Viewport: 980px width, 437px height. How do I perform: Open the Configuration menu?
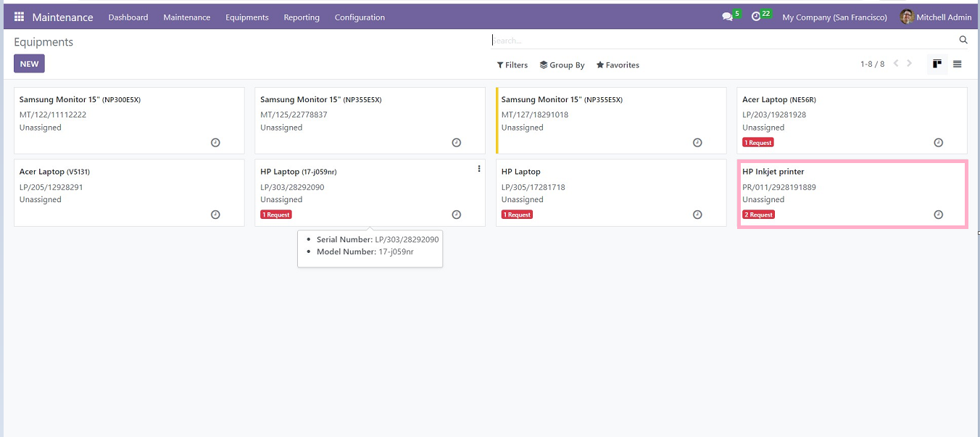tap(360, 17)
